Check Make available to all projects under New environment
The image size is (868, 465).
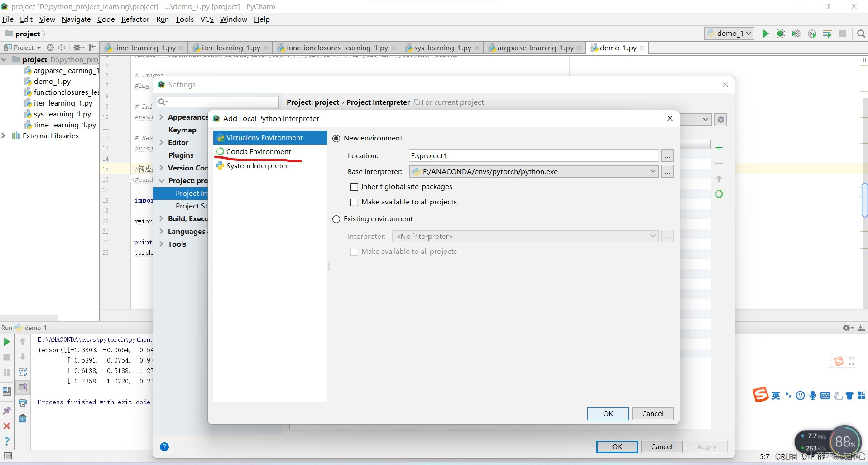click(355, 202)
